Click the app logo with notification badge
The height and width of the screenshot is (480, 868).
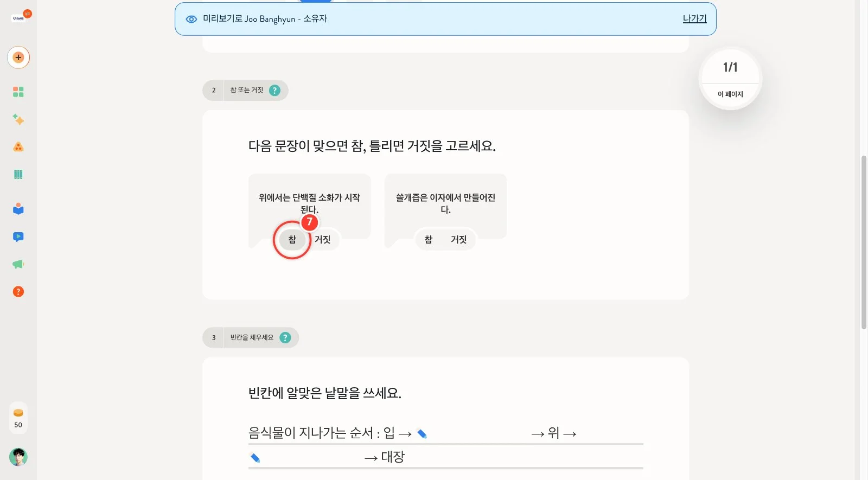pyautogui.click(x=21, y=17)
